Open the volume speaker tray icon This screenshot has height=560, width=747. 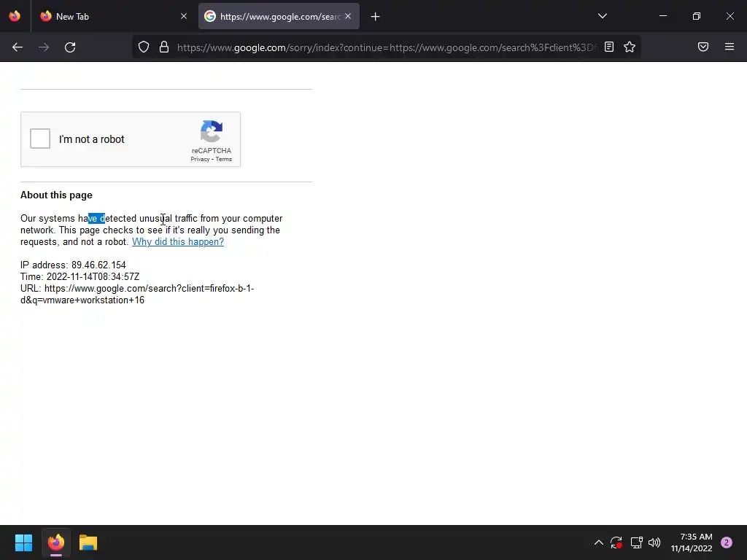(654, 542)
